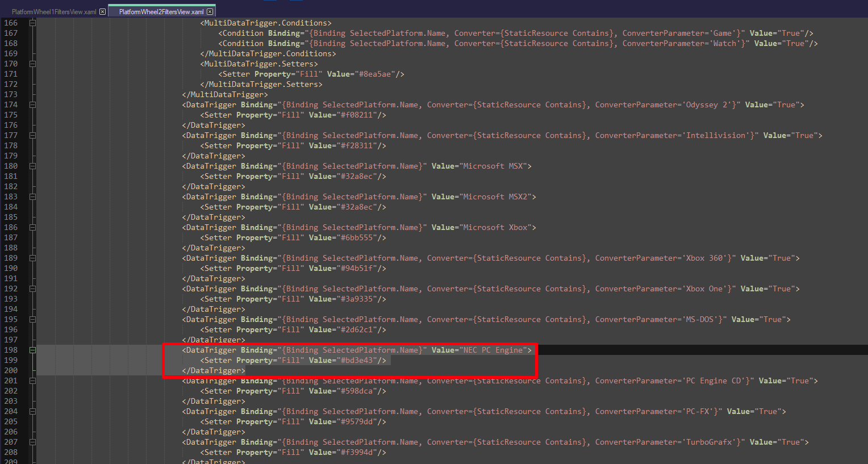Click the Value "Microsoft MSX" on line 180
The image size is (868, 464).
pyautogui.click(x=493, y=166)
